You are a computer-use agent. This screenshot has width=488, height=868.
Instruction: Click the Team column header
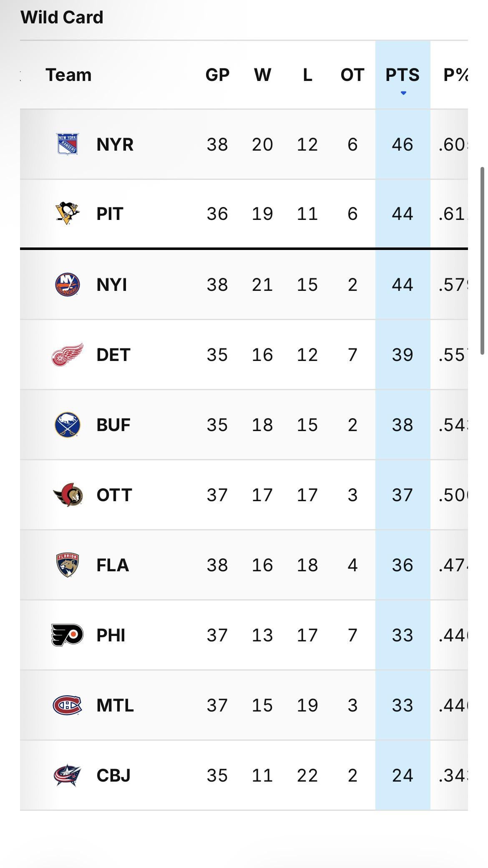tap(68, 75)
